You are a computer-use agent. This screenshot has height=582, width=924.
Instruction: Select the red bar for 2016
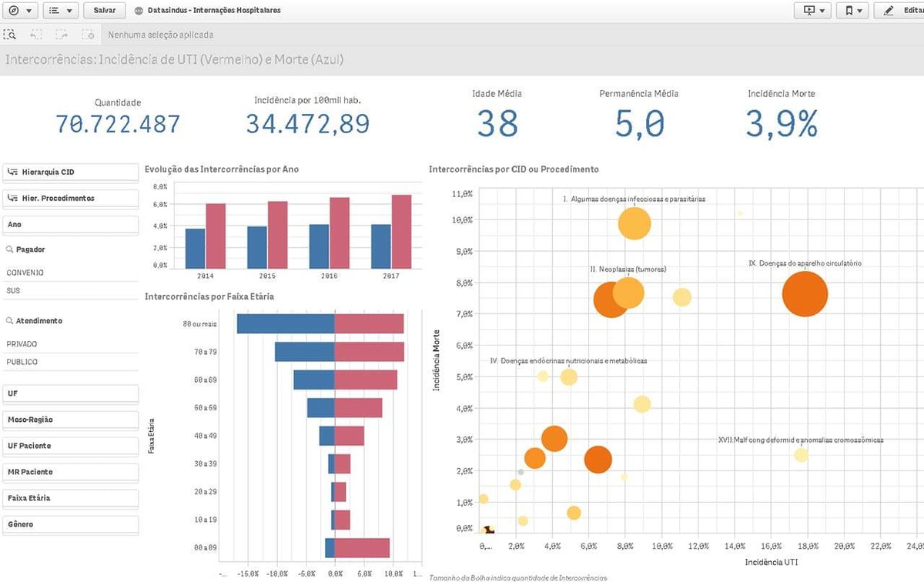(x=340, y=233)
